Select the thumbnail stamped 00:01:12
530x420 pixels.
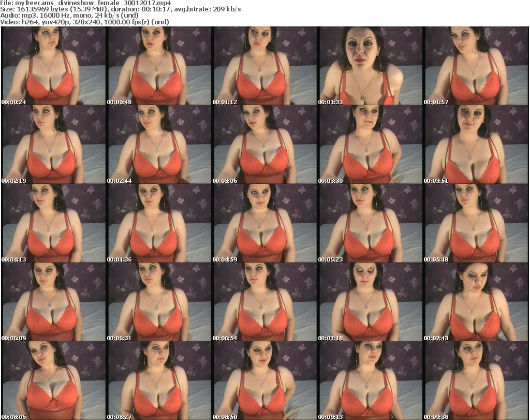coord(264,66)
